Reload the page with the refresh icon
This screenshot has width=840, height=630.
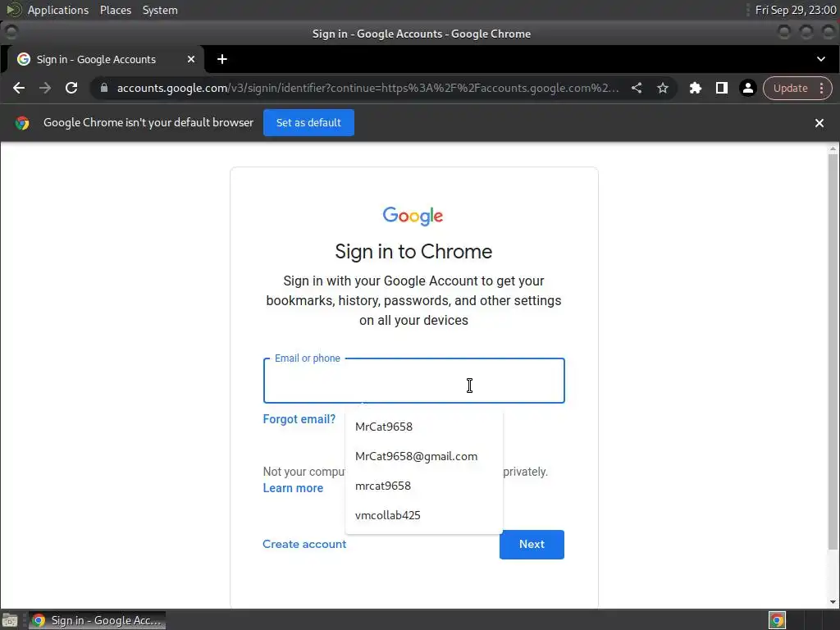coord(71,88)
